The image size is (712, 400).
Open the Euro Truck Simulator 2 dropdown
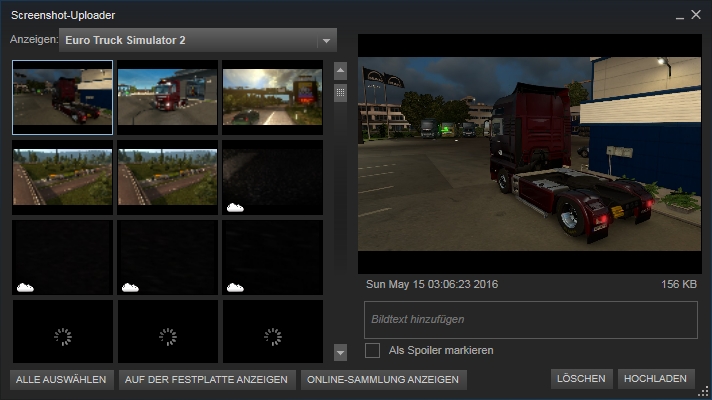coord(198,40)
